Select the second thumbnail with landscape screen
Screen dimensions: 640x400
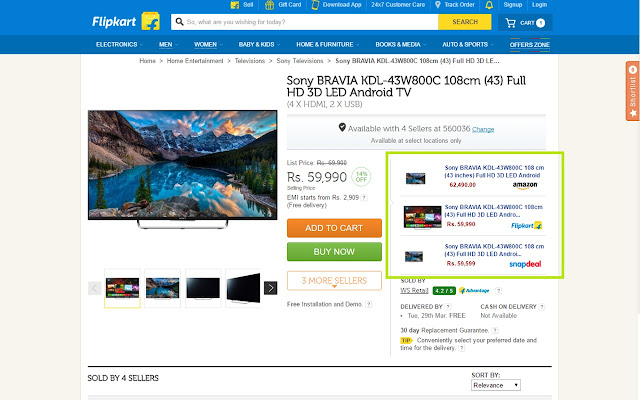162,288
